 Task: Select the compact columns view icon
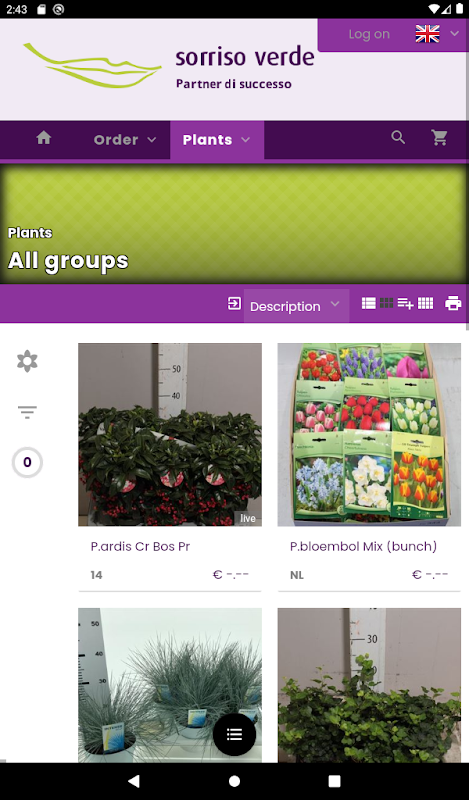point(426,303)
